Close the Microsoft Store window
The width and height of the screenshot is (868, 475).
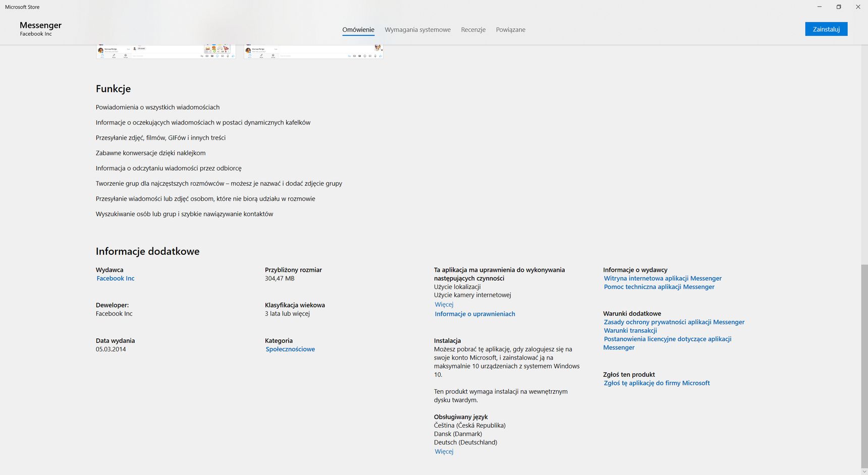(858, 7)
